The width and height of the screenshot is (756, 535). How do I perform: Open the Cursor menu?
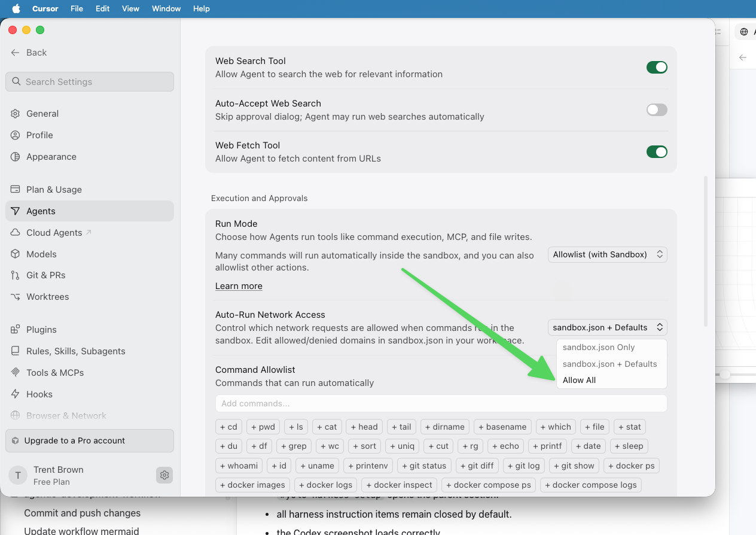(x=45, y=8)
